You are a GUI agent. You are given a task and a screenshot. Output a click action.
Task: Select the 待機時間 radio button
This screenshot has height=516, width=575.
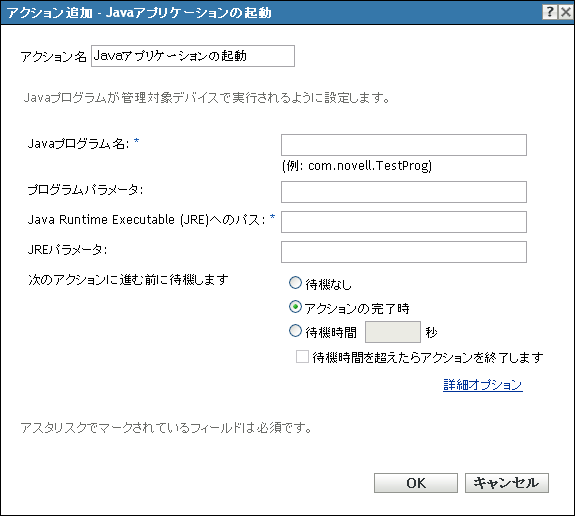click(x=295, y=331)
